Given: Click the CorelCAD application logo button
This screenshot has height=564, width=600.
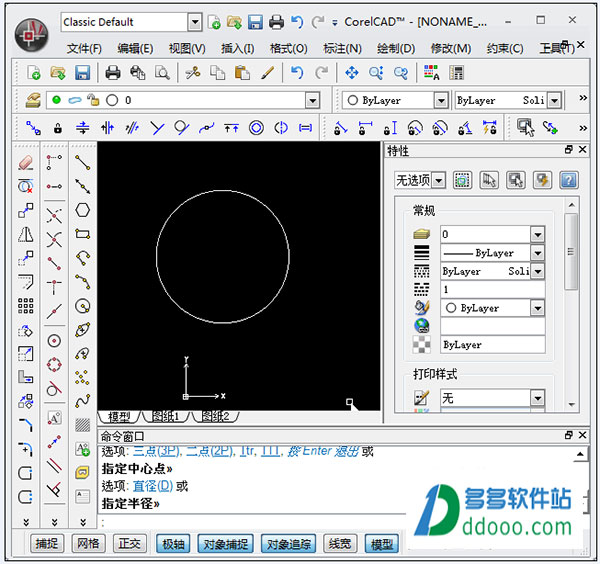Looking at the screenshot, I should pos(31,35).
